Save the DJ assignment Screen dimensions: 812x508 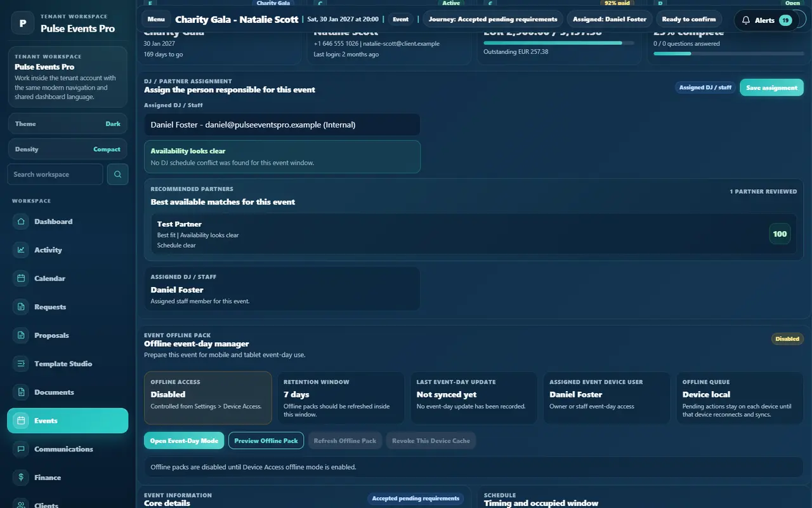[x=771, y=88]
